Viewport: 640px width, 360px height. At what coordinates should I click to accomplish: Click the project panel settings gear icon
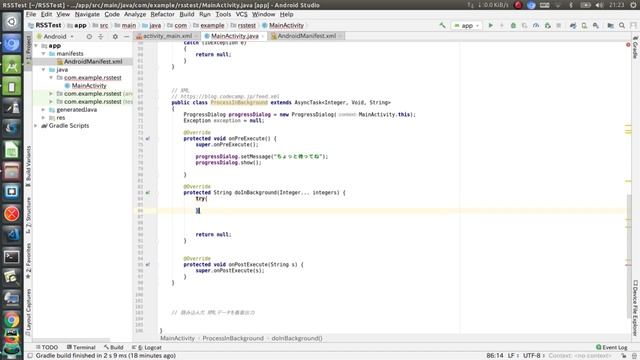[x=115, y=36]
